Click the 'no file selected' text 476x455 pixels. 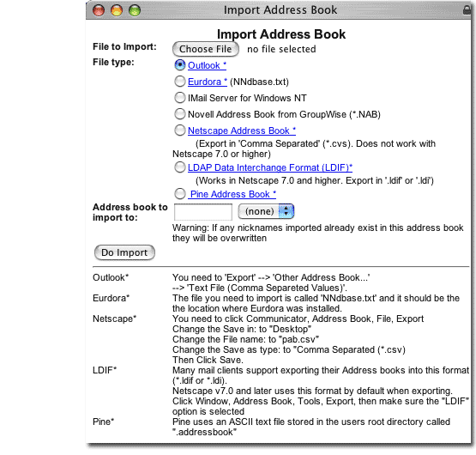[281, 49]
